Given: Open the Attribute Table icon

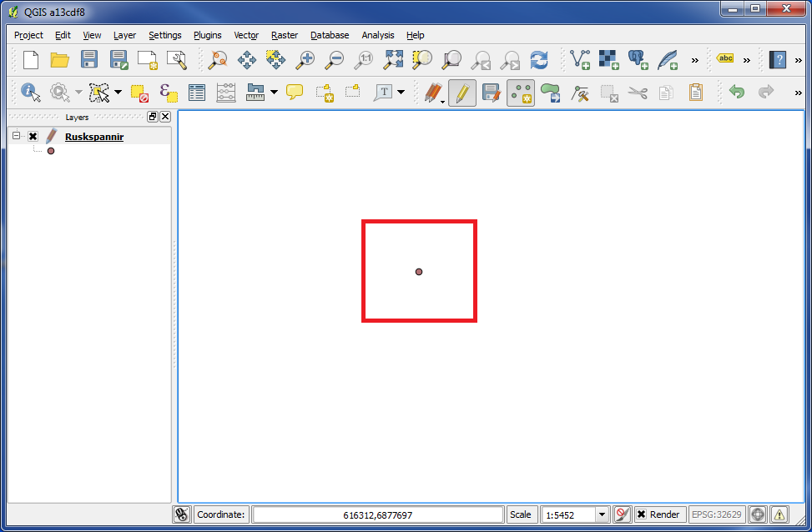Looking at the screenshot, I should pos(197,93).
